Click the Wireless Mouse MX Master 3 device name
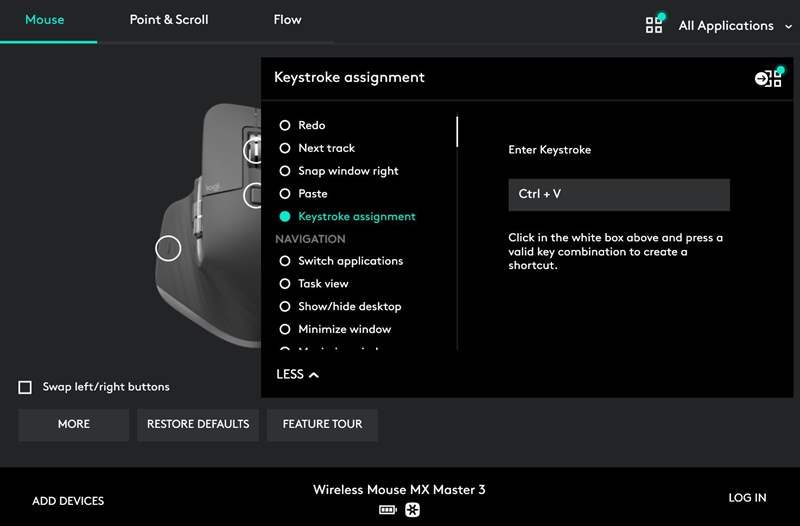 (399, 490)
